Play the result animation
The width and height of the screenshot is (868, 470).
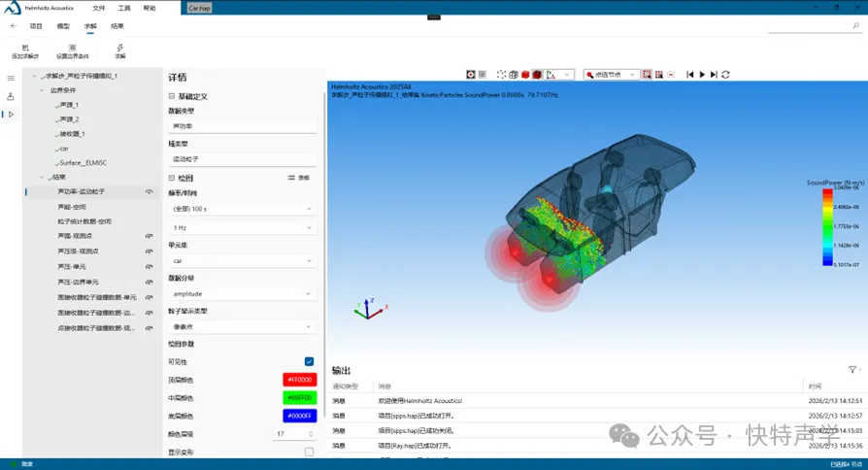(702, 74)
